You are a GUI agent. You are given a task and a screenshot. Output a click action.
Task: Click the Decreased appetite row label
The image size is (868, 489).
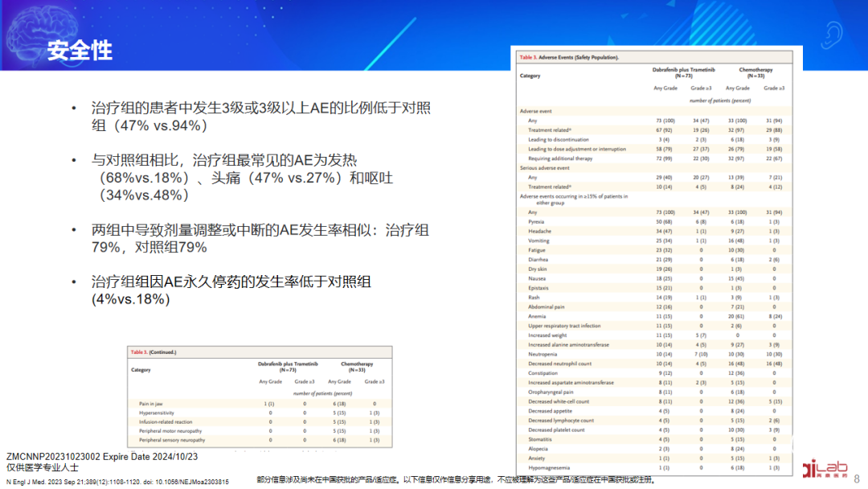pyautogui.click(x=550, y=411)
